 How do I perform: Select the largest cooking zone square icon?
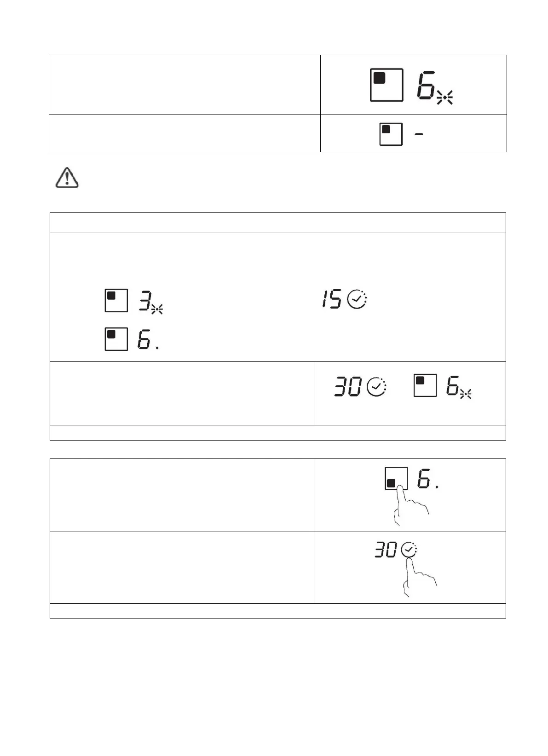(386, 85)
